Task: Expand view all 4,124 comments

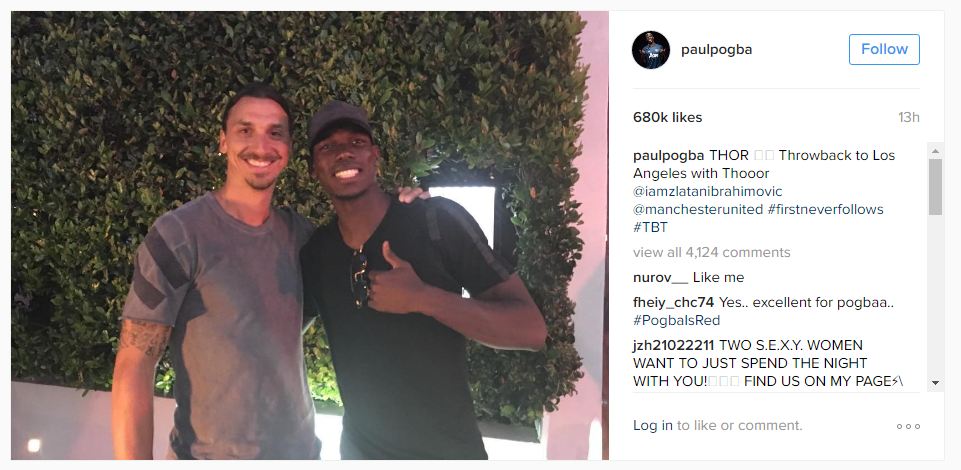Action: click(712, 252)
